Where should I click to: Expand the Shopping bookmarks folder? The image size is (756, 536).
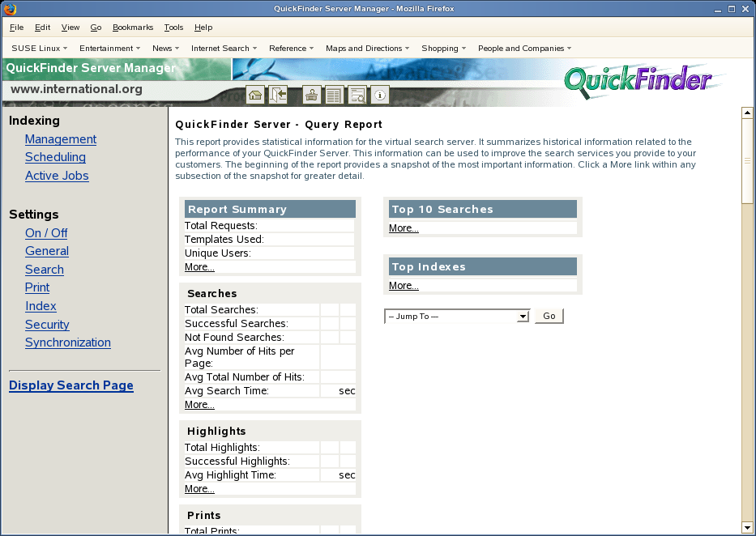tap(443, 48)
